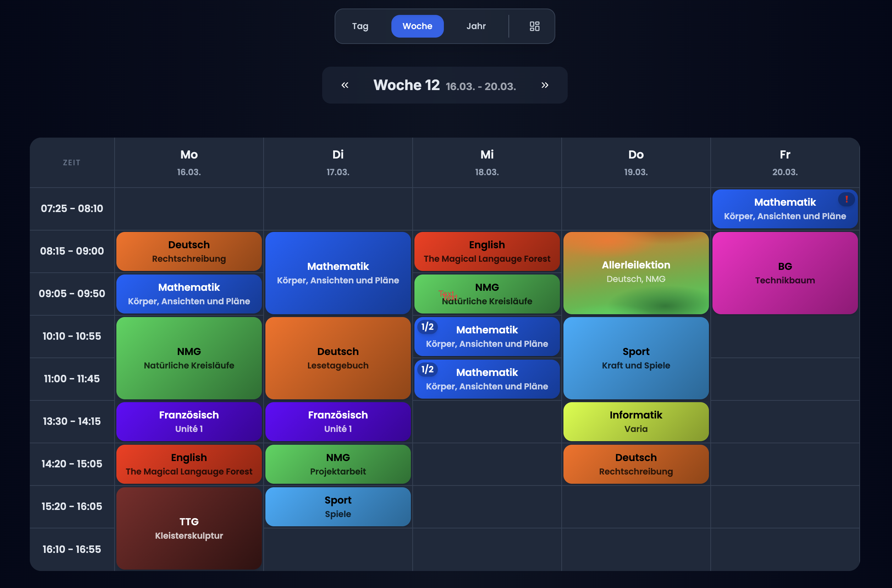The height and width of the screenshot is (588, 892).
Task: Select the Woche view tab
Action: (x=417, y=26)
